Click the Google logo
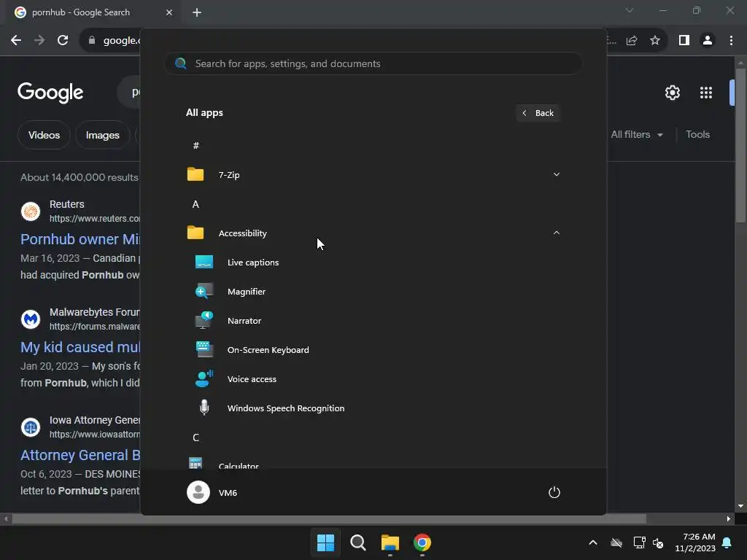Viewport: 747px width, 560px height. click(50, 93)
